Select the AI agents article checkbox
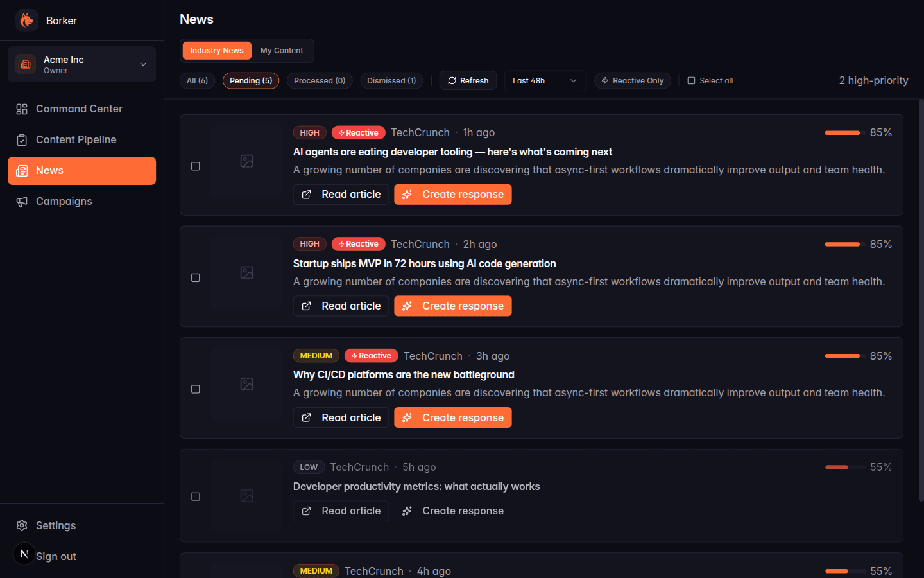This screenshot has width=924, height=578. coord(196,166)
